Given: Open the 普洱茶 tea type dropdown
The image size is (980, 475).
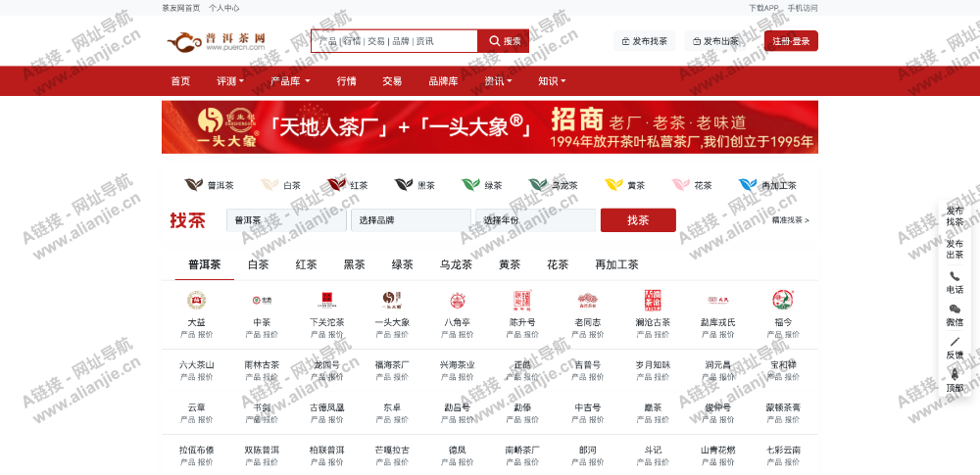Looking at the screenshot, I should [286, 220].
